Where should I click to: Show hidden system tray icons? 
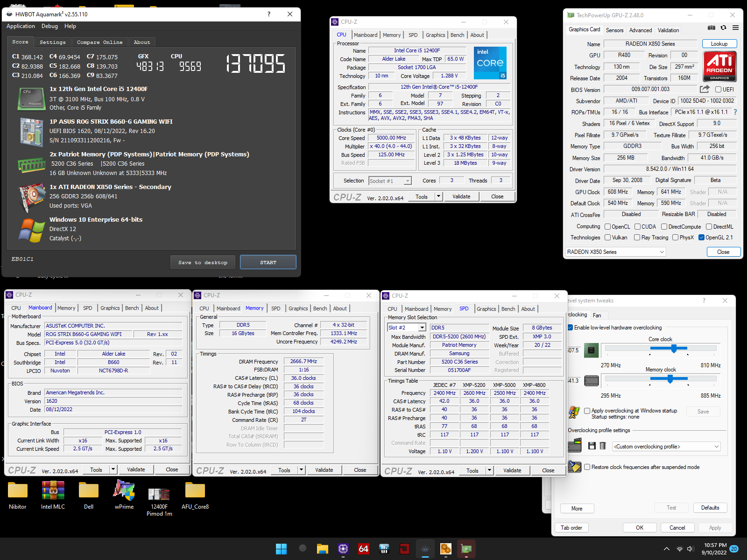click(666, 549)
